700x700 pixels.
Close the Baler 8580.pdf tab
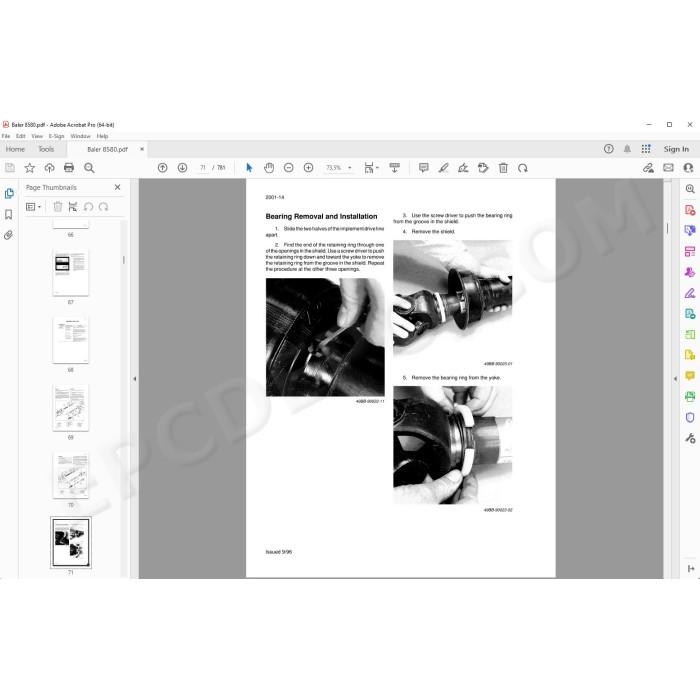[x=142, y=149]
